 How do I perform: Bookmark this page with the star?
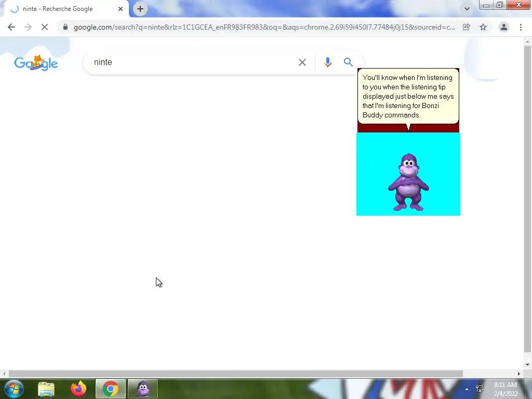coord(483,27)
